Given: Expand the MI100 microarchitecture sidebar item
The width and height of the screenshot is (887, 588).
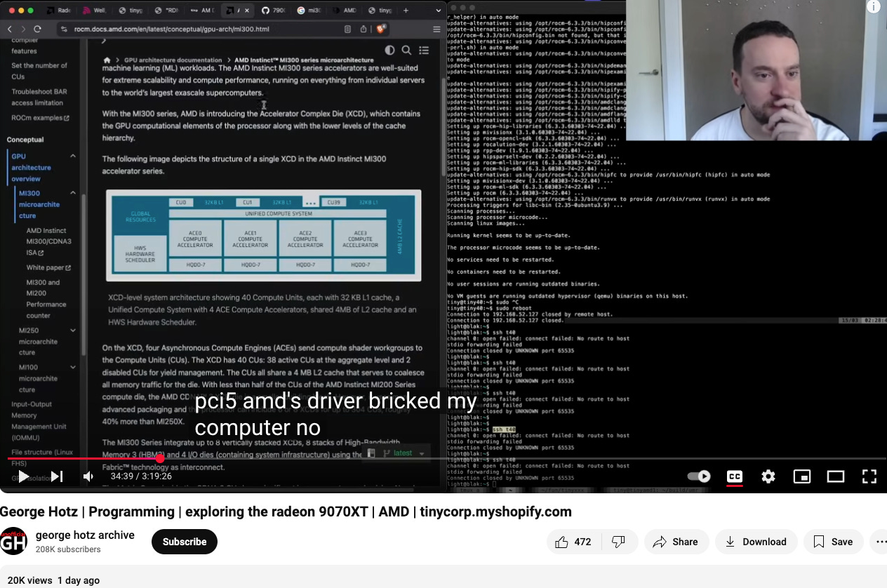Looking at the screenshot, I should click(73, 367).
